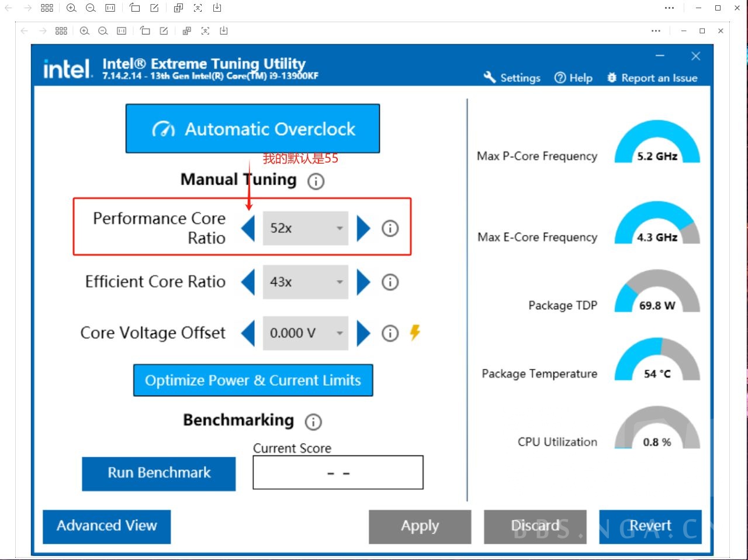The width and height of the screenshot is (748, 560).
Task: Increase Efficient Core Ratio with right arrow
Action: (x=363, y=282)
